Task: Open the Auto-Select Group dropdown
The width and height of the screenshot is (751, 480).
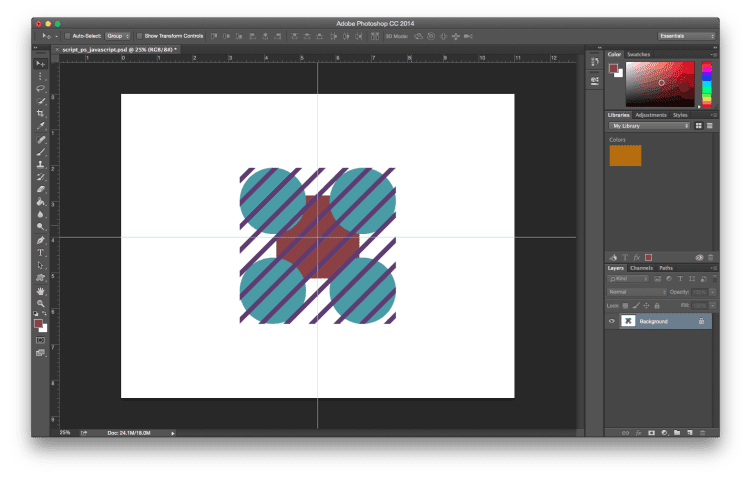Action: coord(118,36)
